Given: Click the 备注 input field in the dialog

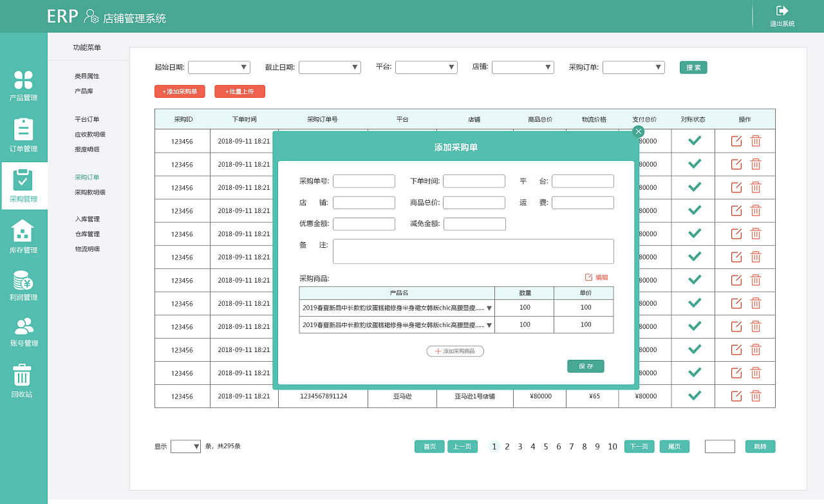Looking at the screenshot, I should coord(473,251).
